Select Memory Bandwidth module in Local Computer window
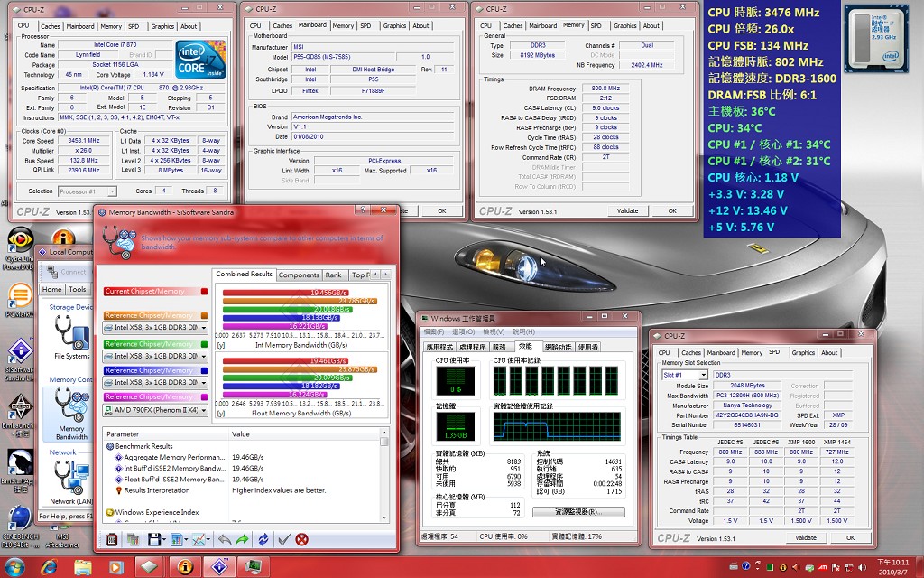924x578 pixels. (71, 415)
